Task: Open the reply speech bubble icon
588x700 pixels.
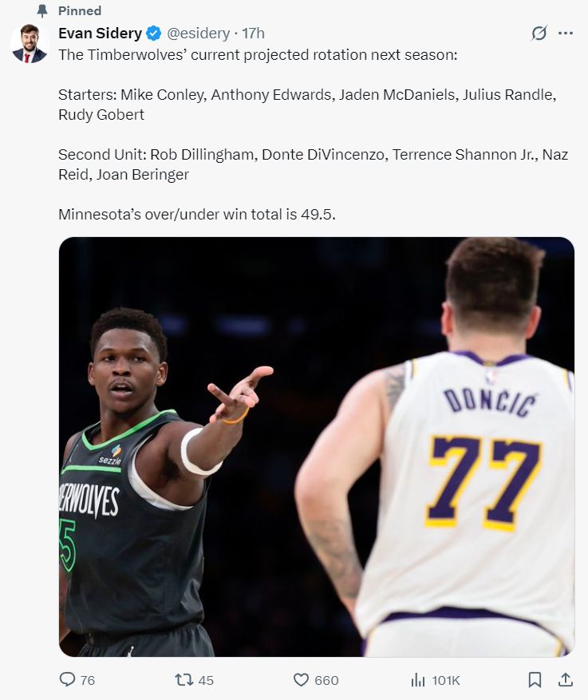Action: (67, 679)
